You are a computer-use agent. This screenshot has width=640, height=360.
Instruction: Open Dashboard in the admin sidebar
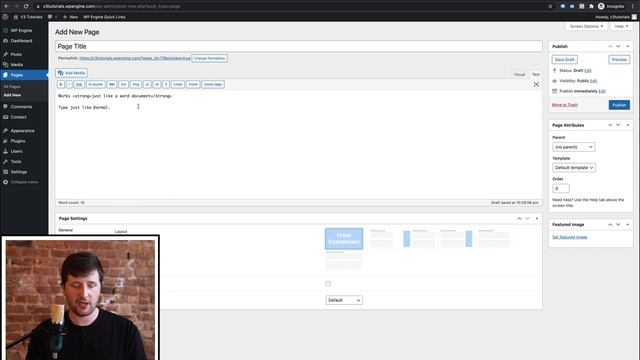point(21,41)
